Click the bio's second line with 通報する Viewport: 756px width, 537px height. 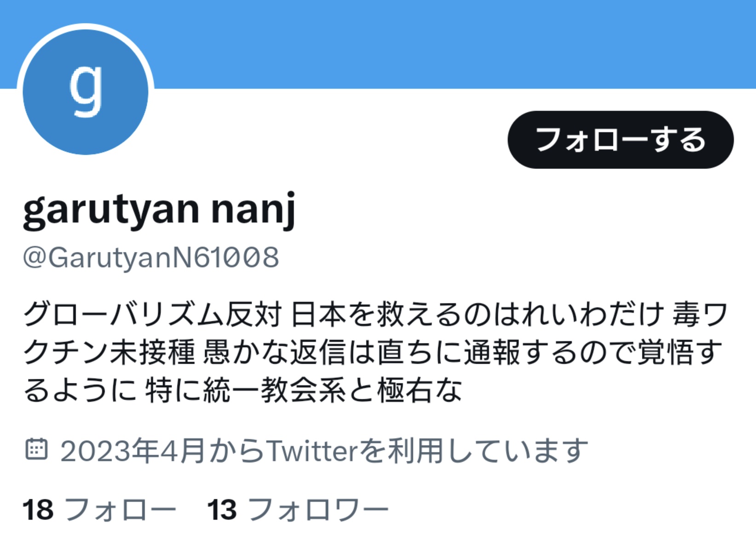[x=373, y=353]
